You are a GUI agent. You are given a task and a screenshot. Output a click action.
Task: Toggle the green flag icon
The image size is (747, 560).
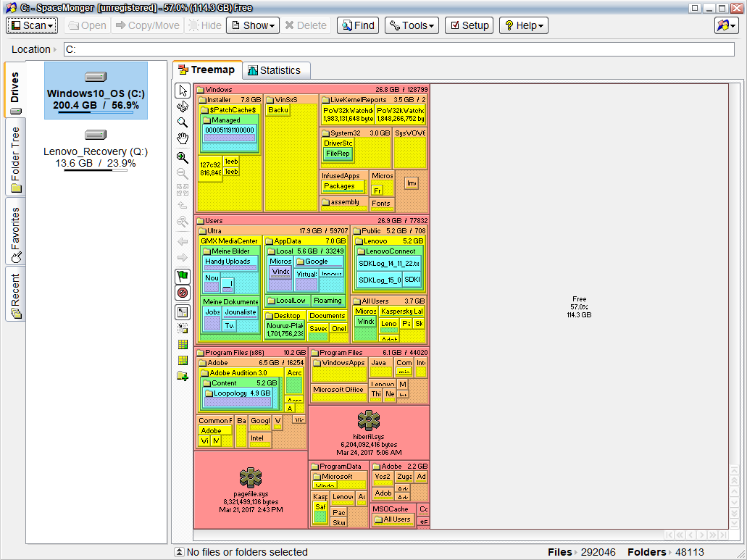click(183, 276)
